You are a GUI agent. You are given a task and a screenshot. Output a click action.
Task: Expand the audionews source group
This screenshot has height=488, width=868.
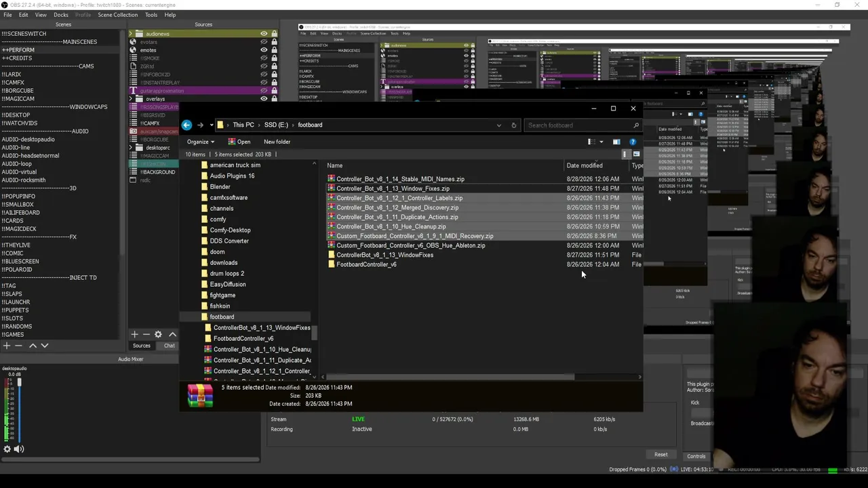[132, 34]
